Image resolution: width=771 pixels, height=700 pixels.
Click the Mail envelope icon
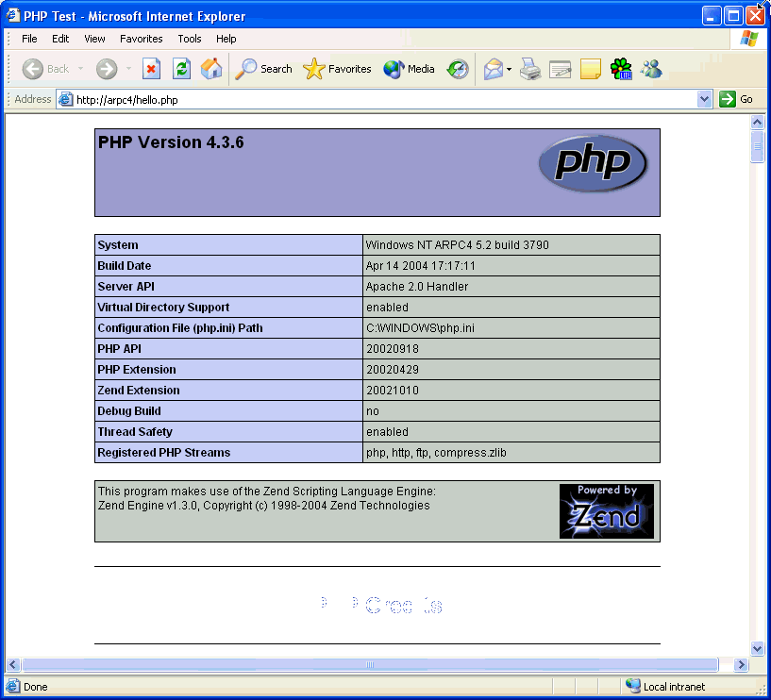pyautogui.click(x=493, y=69)
